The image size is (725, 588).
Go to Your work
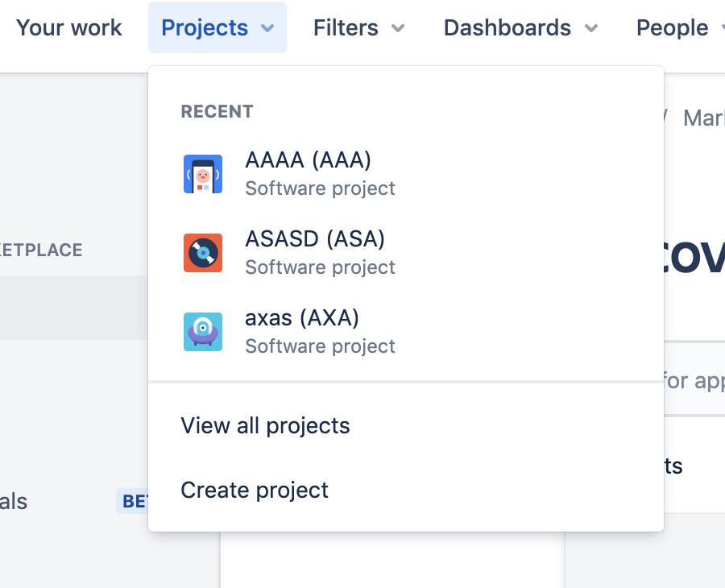click(x=69, y=27)
